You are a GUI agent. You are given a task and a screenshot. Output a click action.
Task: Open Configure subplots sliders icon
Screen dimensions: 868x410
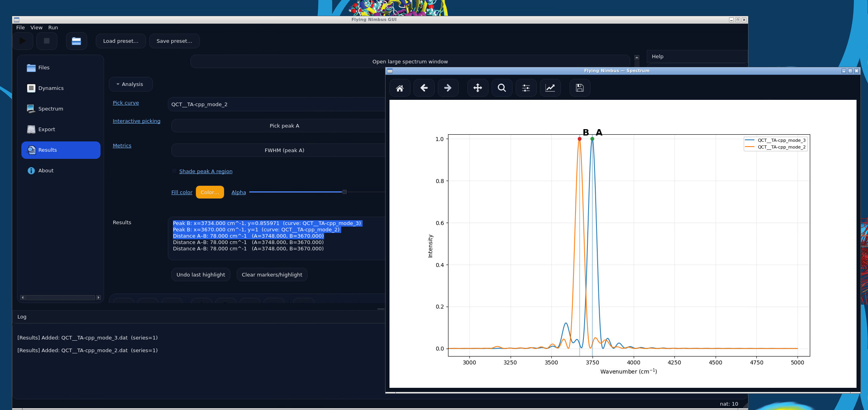point(526,88)
